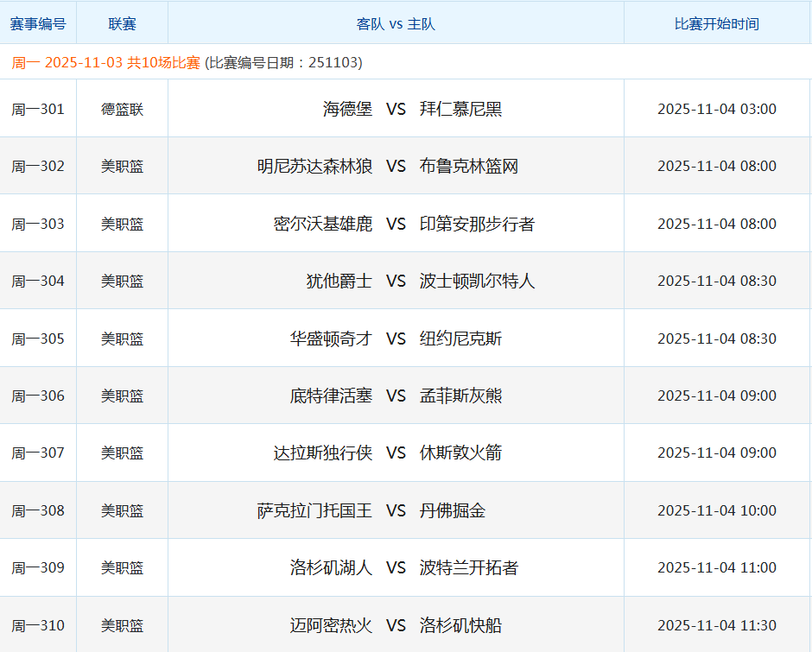Click 休斯敦火箭 team name
Screen dimensions: 812x652
pos(460,453)
